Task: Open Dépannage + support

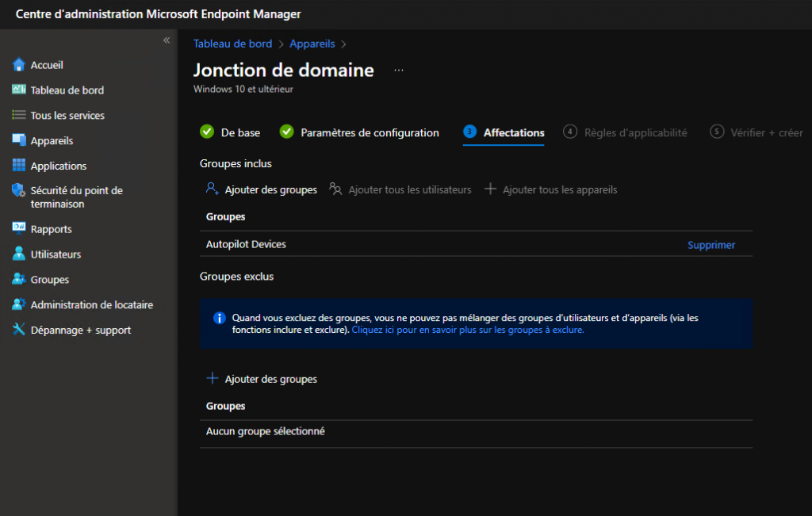Action: 81,331
